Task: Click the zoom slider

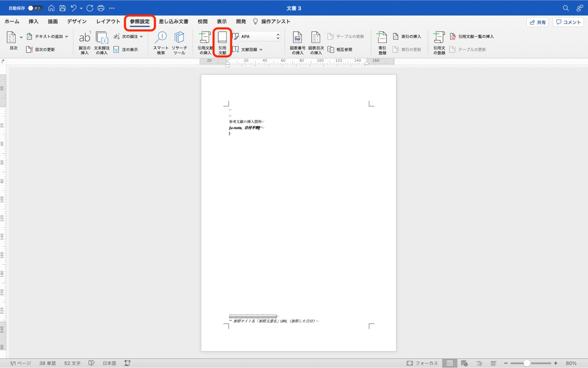Action: [x=530, y=363]
